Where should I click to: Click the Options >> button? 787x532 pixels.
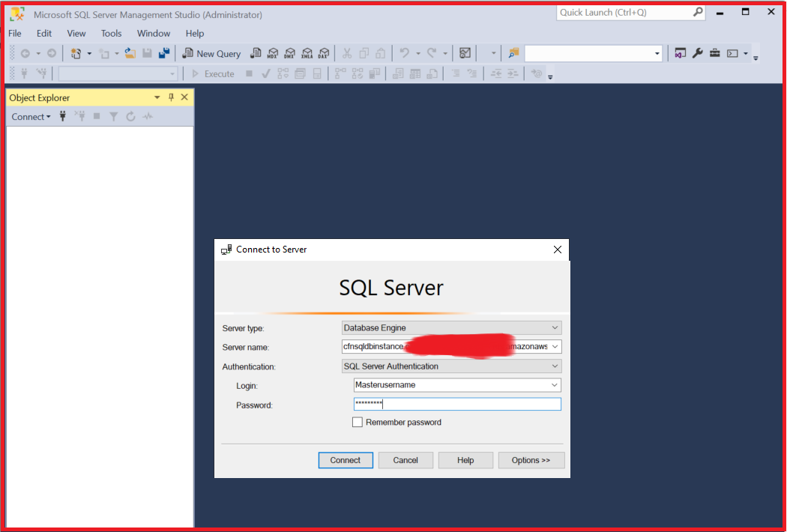(531, 460)
